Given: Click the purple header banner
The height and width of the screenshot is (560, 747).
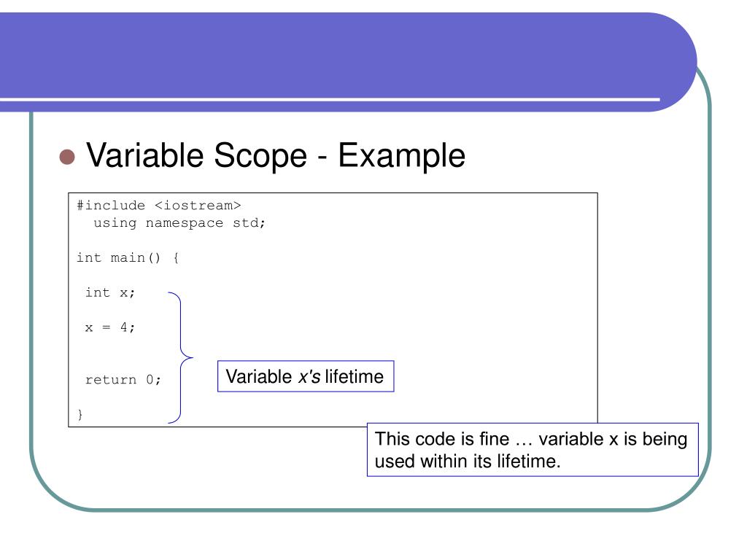Looking at the screenshot, I should click(x=348, y=55).
